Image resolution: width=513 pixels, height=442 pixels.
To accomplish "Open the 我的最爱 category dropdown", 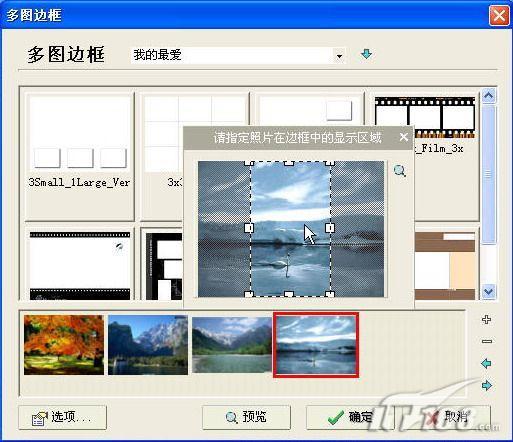I will click(x=339, y=56).
